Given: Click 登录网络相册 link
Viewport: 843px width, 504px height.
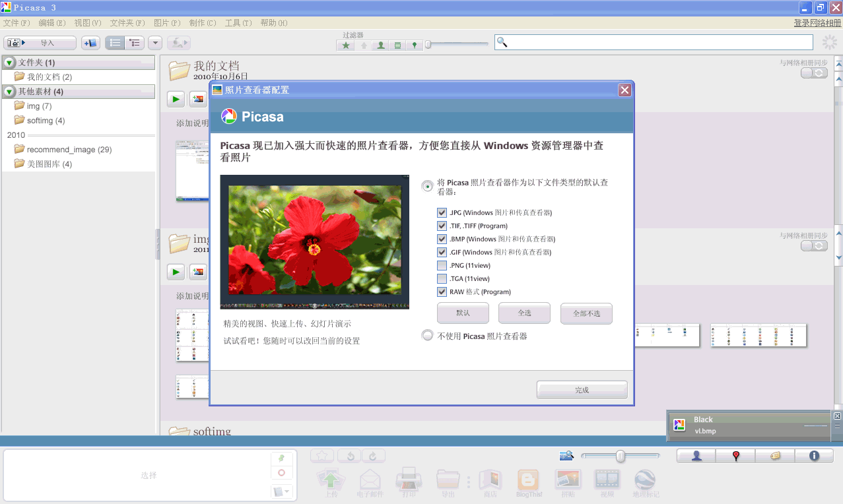Looking at the screenshot, I should pos(817,22).
